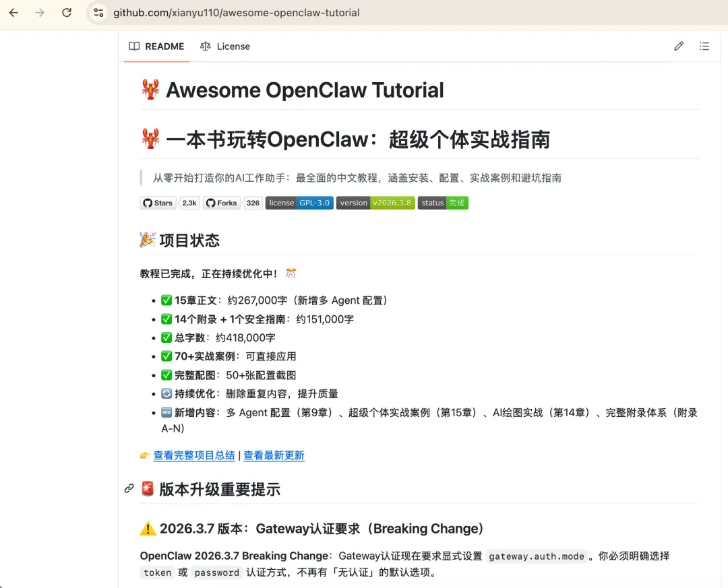Click the siren emoji beside 版本升级重要提示
The height and width of the screenshot is (588, 728).
coord(148,489)
